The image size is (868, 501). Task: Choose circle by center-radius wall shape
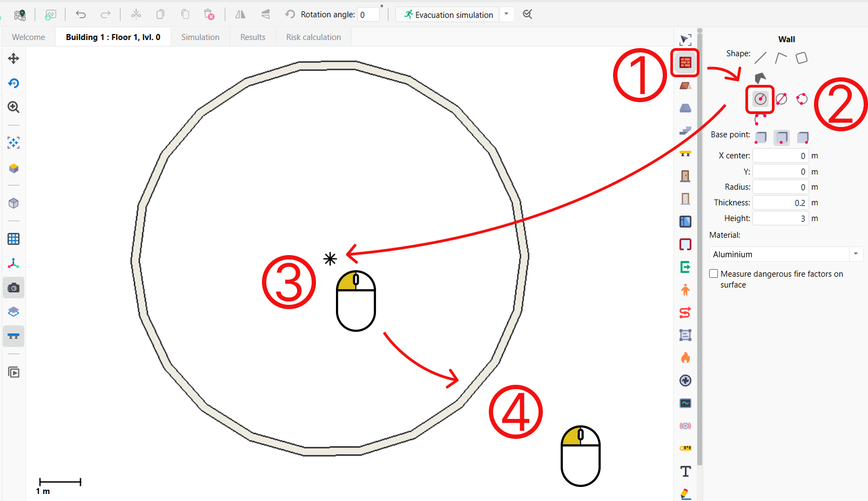coord(760,99)
